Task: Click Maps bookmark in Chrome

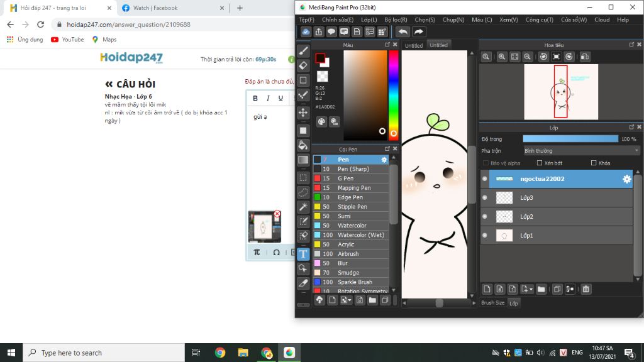Action: (x=104, y=40)
